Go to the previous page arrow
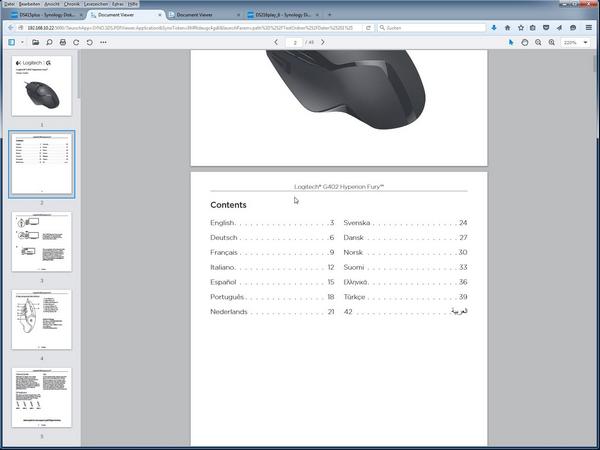Screen dimensions: 600x450 (x=276, y=42)
